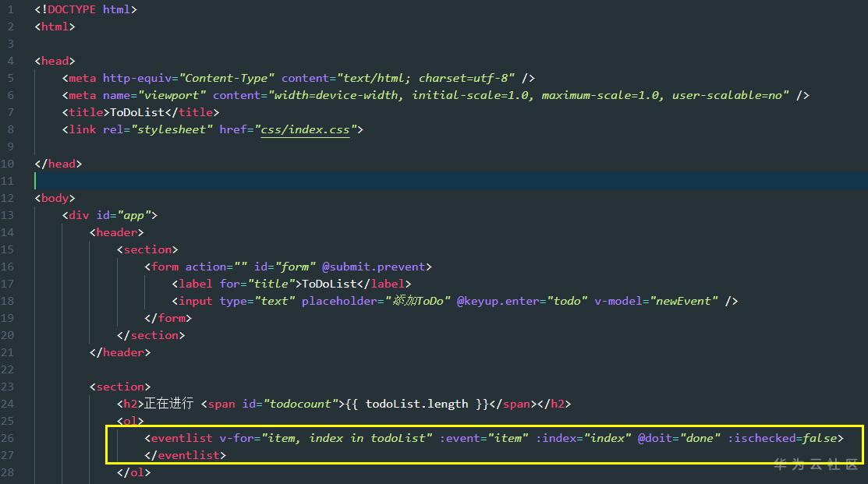Click the v-model="newEvent" binding

(656, 301)
